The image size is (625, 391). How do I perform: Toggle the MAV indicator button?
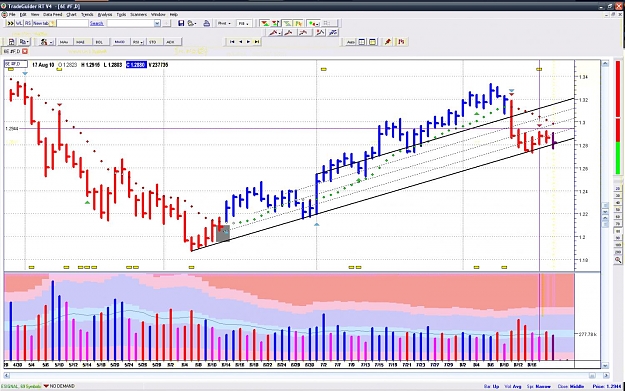64,42
